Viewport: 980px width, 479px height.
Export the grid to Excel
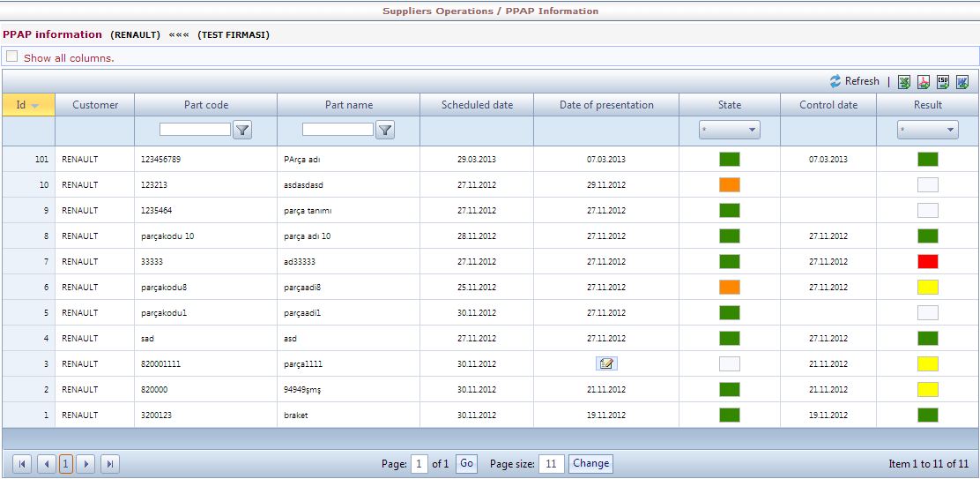903,82
